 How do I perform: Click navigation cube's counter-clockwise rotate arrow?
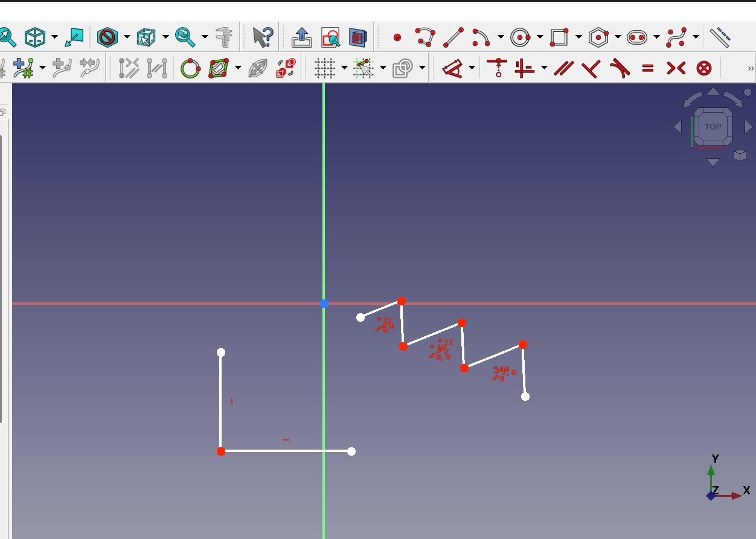[692, 100]
